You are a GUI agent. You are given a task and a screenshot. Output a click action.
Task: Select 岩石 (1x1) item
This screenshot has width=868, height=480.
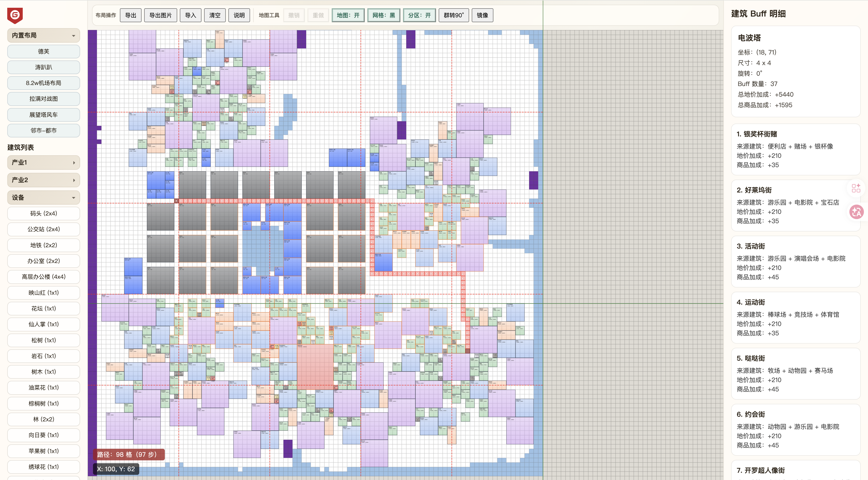click(43, 356)
